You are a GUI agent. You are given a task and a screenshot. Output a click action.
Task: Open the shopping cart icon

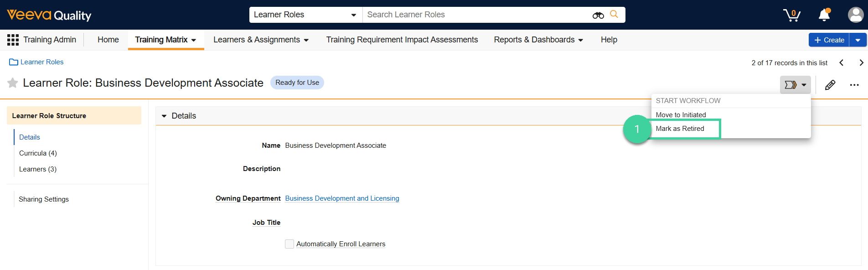tap(792, 15)
